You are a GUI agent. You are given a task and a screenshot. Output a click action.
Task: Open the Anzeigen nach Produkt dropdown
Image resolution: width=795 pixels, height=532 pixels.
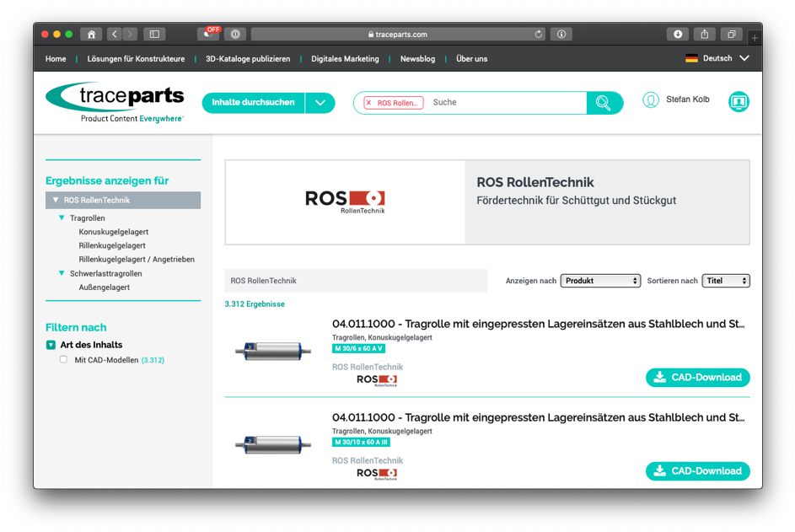click(600, 281)
